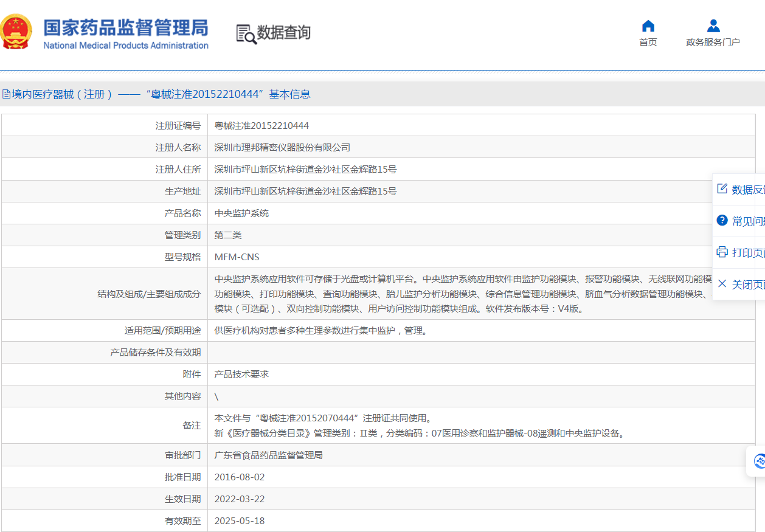
Task: Open the 数据查询 heading link
Action: pyautogui.click(x=283, y=33)
